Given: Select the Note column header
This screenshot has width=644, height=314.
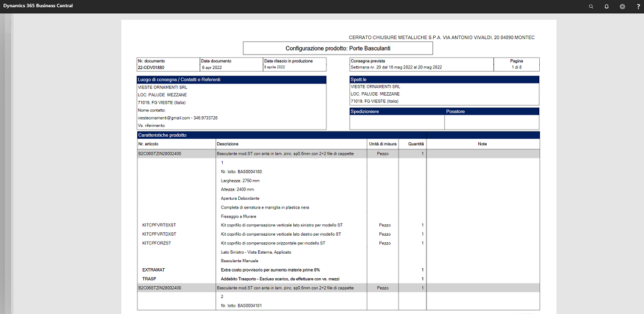Looking at the screenshot, I should tap(483, 144).
